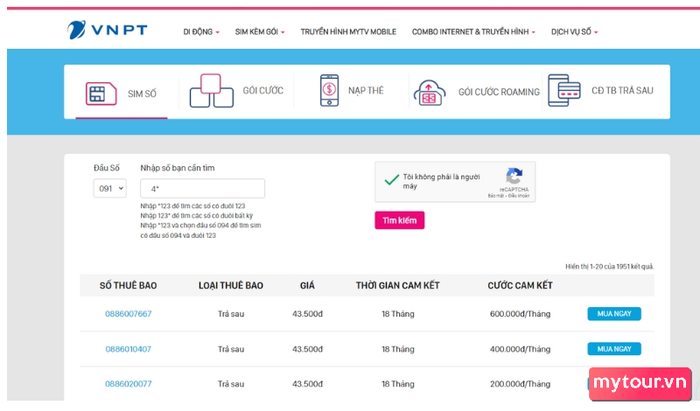Open the DỊCH VỤ SỐ menu
The width and height of the screenshot is (700, 411).
[x=574, y=32]
